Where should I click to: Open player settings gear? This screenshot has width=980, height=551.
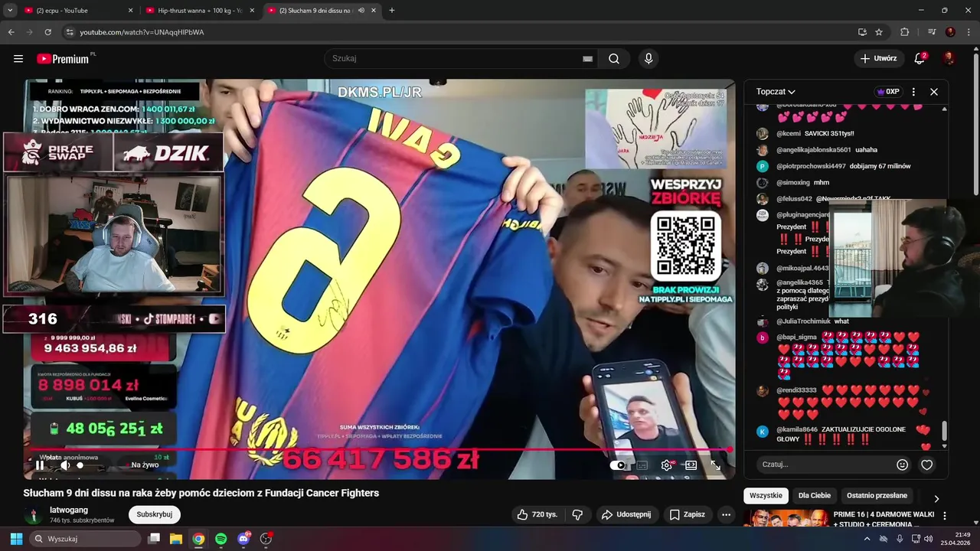point(667,465)
